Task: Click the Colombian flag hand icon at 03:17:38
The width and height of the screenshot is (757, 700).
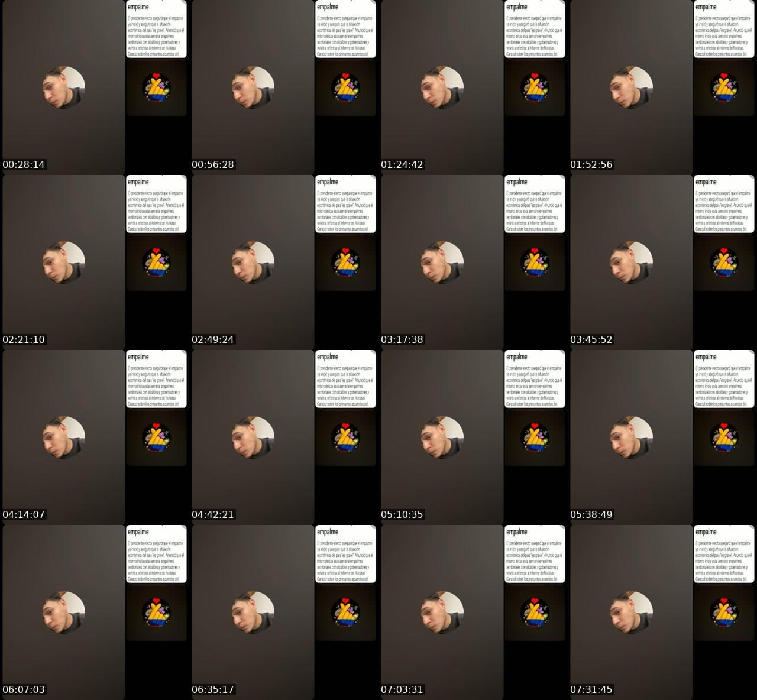Action: coord(535,262)
